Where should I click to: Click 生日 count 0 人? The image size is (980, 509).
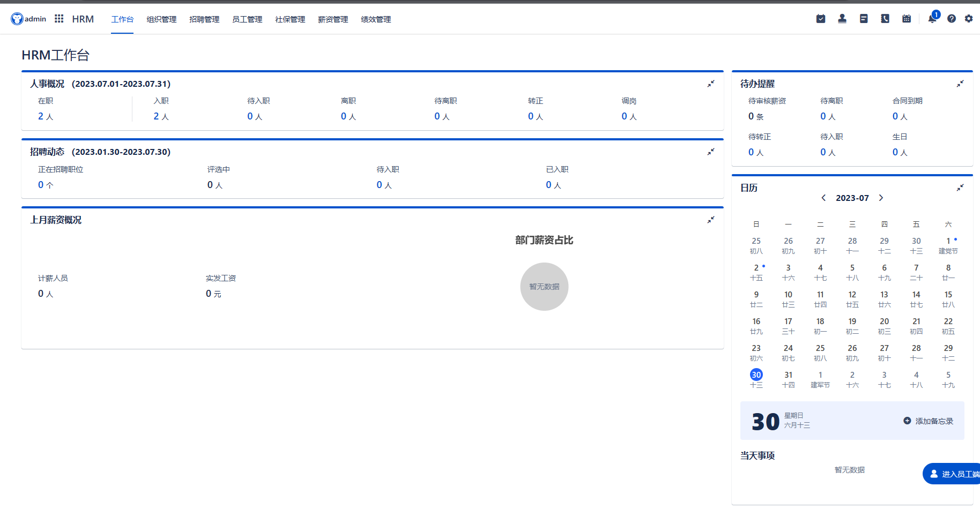900,152
